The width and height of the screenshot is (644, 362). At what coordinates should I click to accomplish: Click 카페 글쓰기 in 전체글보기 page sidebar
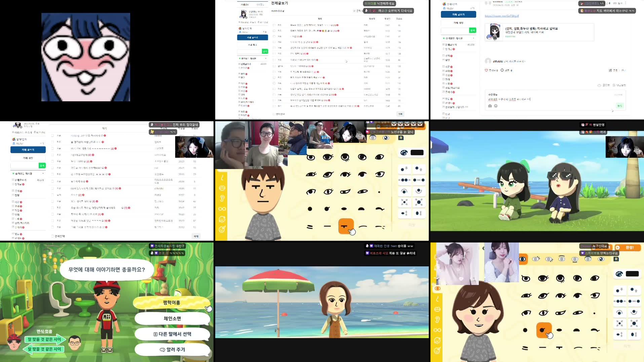pos(252,37)
